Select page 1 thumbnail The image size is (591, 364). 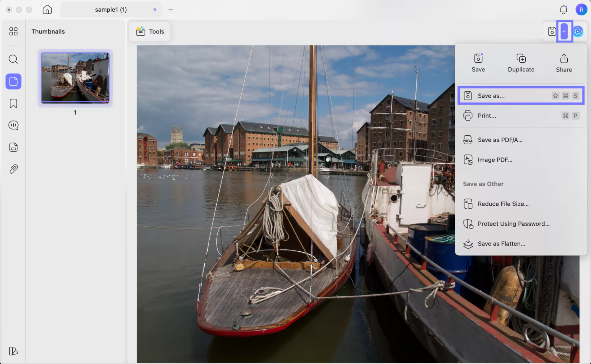(x=75, y=78)
